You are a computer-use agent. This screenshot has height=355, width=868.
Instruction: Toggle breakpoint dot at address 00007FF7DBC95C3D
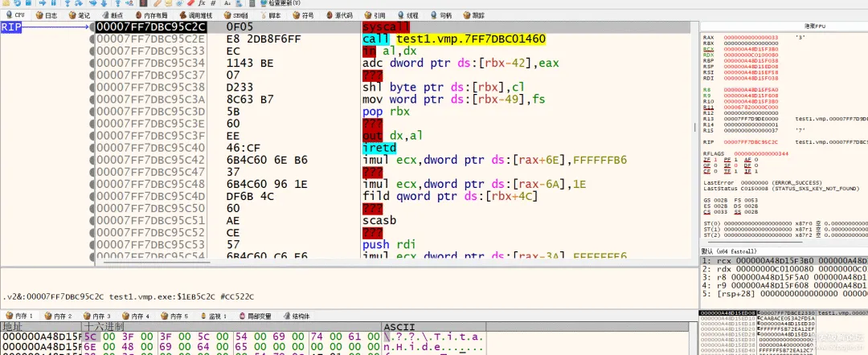coord(92,112)
